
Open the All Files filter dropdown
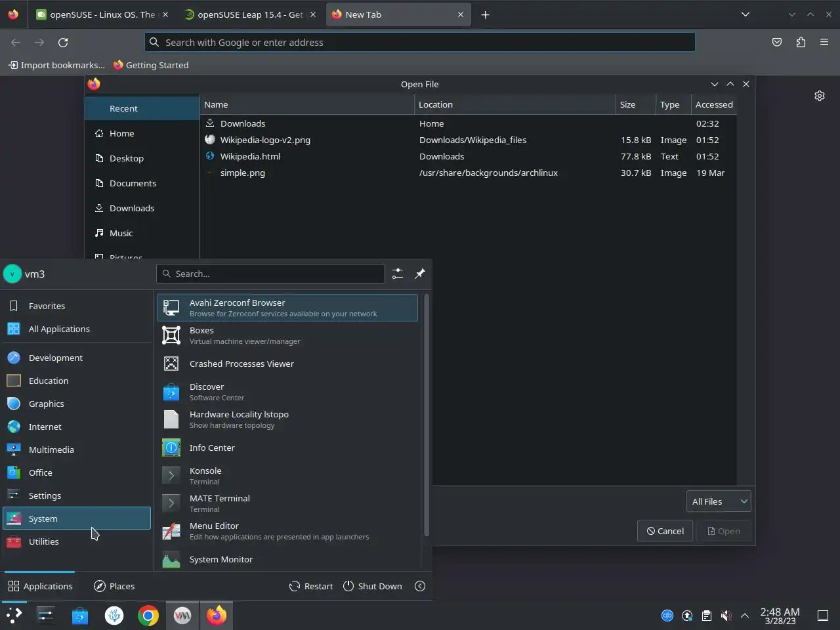719,501
